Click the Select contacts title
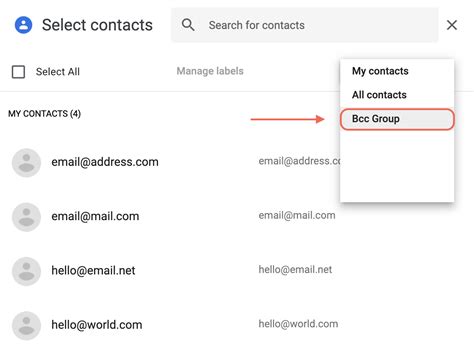Screen dimensions: 474x364 pyautogui.click(x=97, y=25)
